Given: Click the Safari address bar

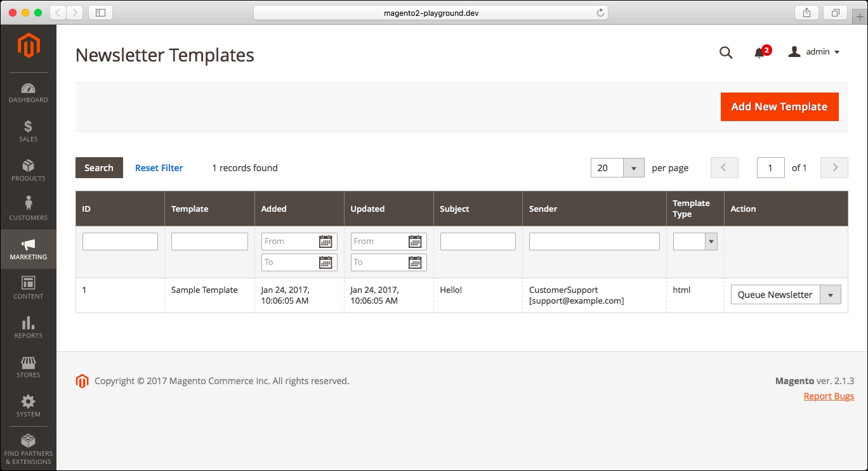Looking at the screenshot, I should (x=430, y=13).
